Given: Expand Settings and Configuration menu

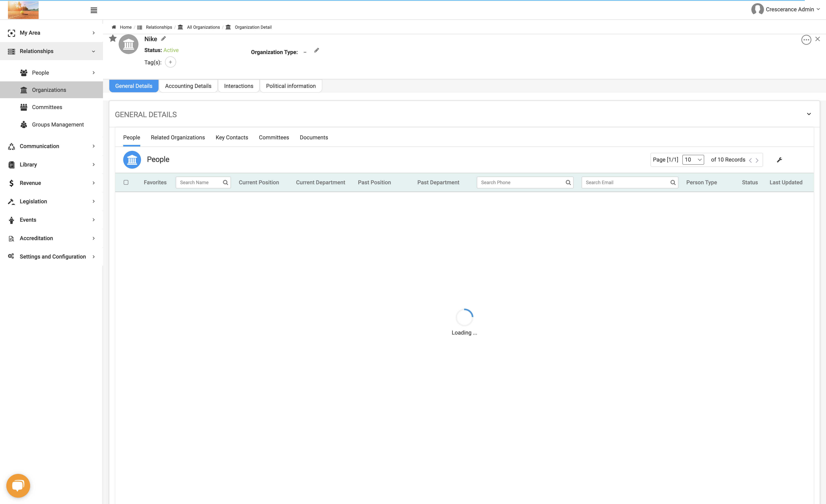Looking at the screenshot, I should (51, 257).
